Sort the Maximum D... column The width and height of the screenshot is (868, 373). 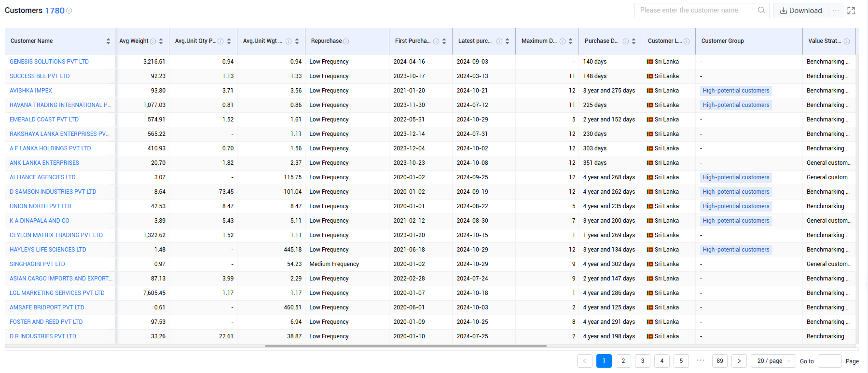point(570,41)
